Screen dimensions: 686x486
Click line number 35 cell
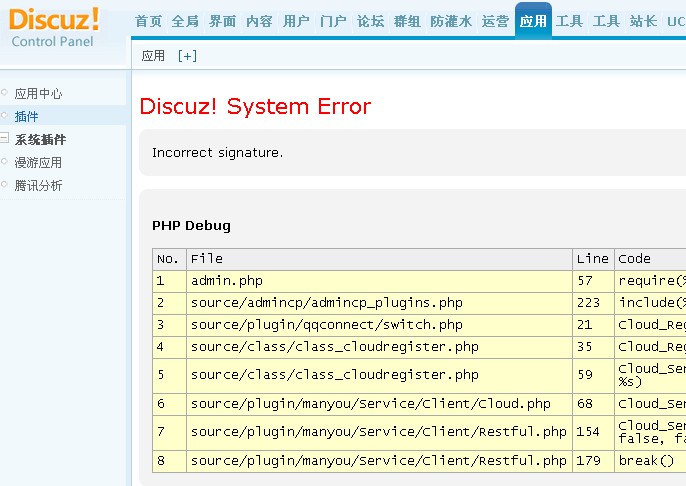(x=593, y=347)
